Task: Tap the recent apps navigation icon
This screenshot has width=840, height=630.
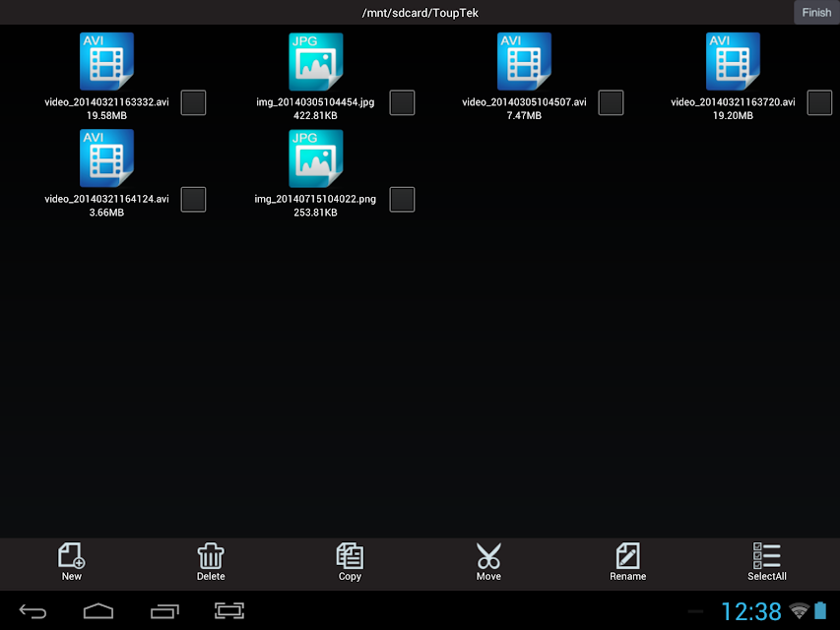Action: coord(164,611)
